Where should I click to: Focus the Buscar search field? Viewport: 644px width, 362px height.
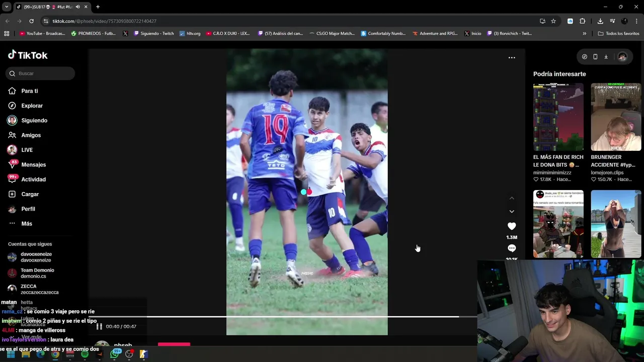point(40,73)
